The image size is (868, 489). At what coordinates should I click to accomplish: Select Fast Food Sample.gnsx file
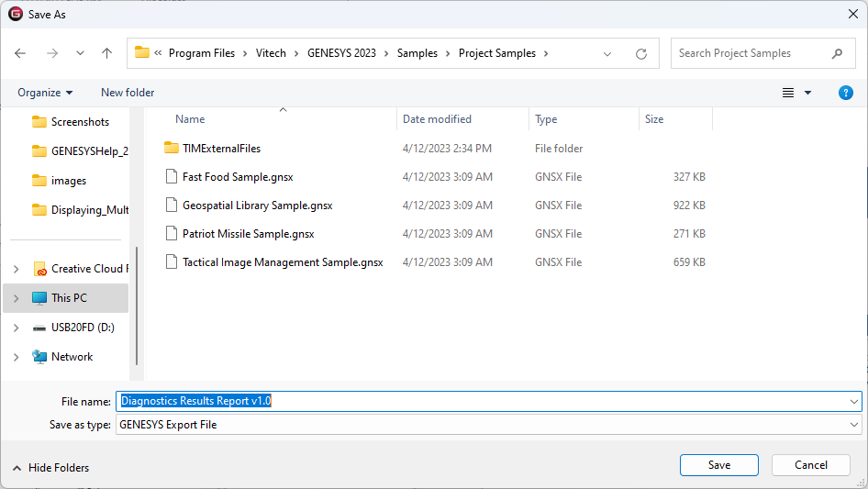(237, 177)
